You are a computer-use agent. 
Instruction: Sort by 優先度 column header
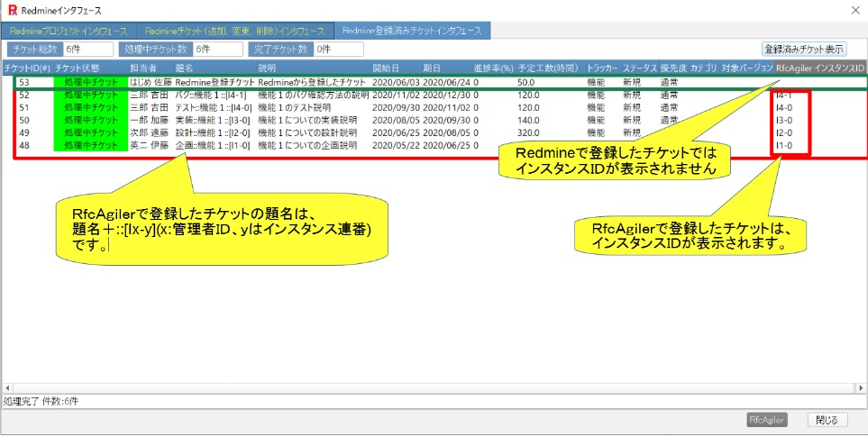pyautogui.click(x=673, y=68)
